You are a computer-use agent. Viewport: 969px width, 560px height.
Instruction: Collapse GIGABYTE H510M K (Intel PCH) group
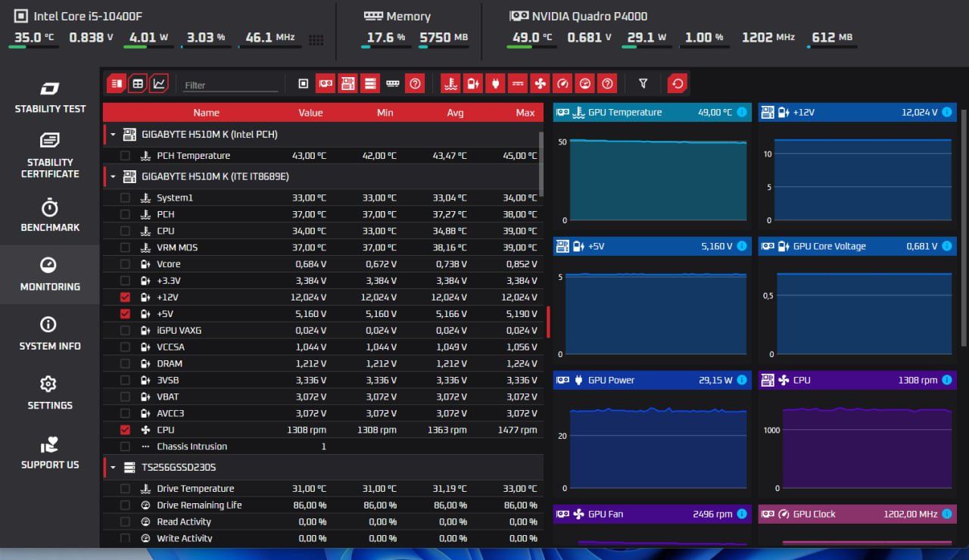[113, 135]
